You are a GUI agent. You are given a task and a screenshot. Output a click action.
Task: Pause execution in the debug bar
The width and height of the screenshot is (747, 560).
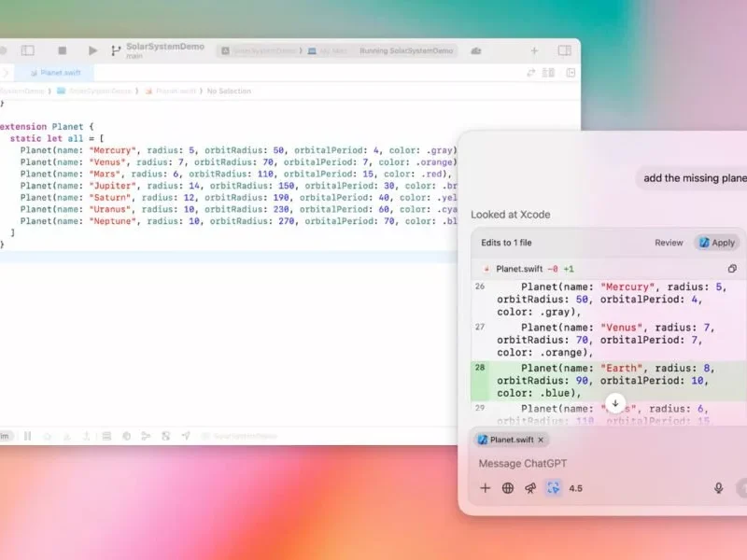click(27, 436)
